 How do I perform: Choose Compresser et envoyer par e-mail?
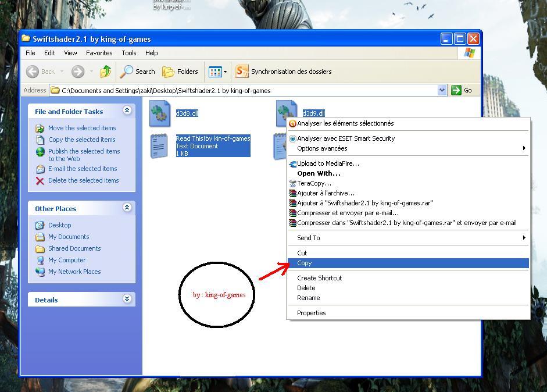[408, 213]
